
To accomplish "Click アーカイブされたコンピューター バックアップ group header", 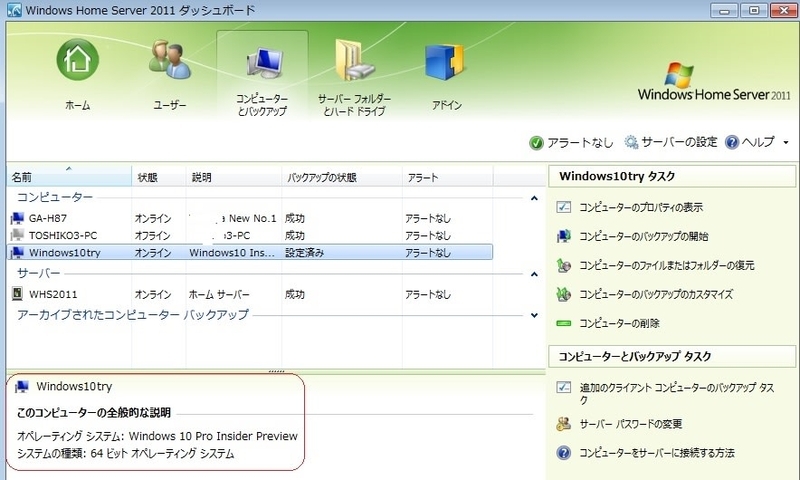I will (x=133, y=315).
